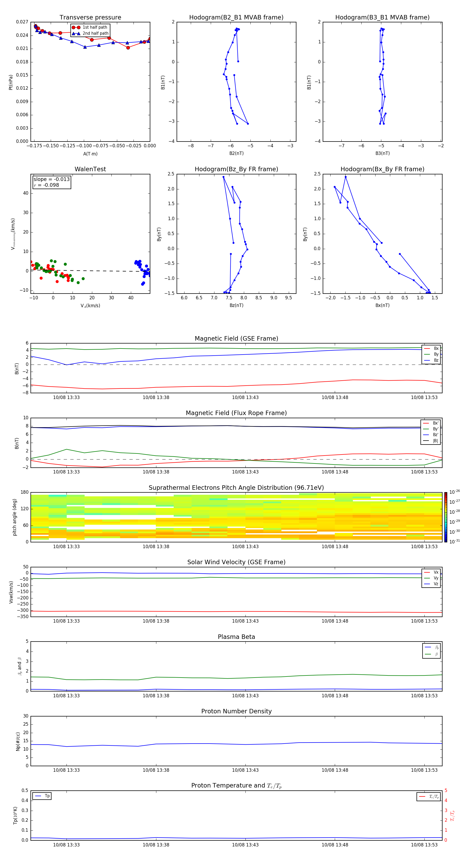Click the βp entry in Plasma Beta legend
This screenshot has width=473, height=868.
(431, 647)
